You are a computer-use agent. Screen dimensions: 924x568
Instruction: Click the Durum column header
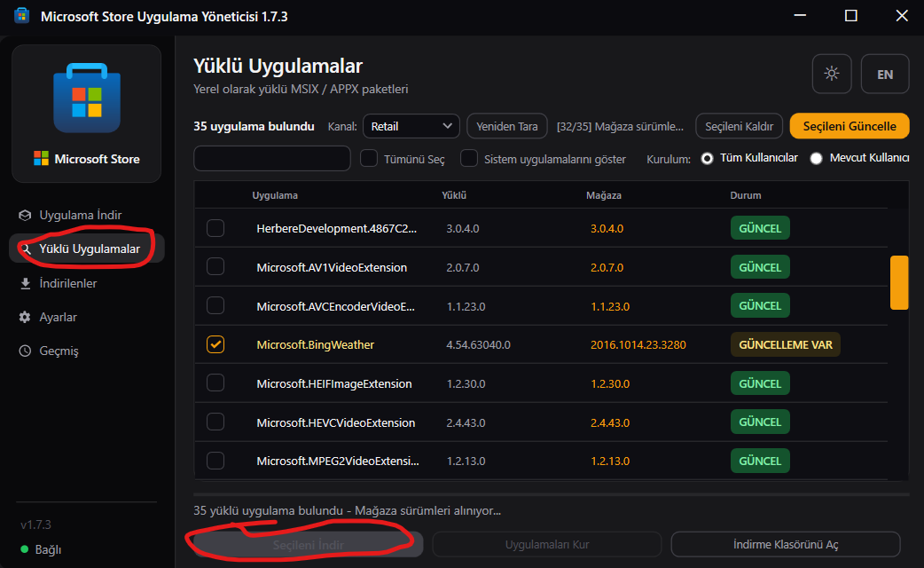click(746, 195)
